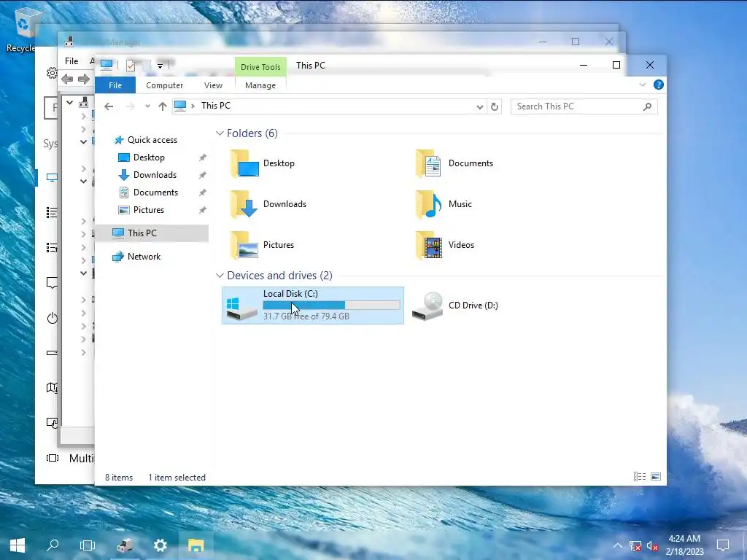Open the Manage ribbon tab
747x560 pixels.
(260, 85)
